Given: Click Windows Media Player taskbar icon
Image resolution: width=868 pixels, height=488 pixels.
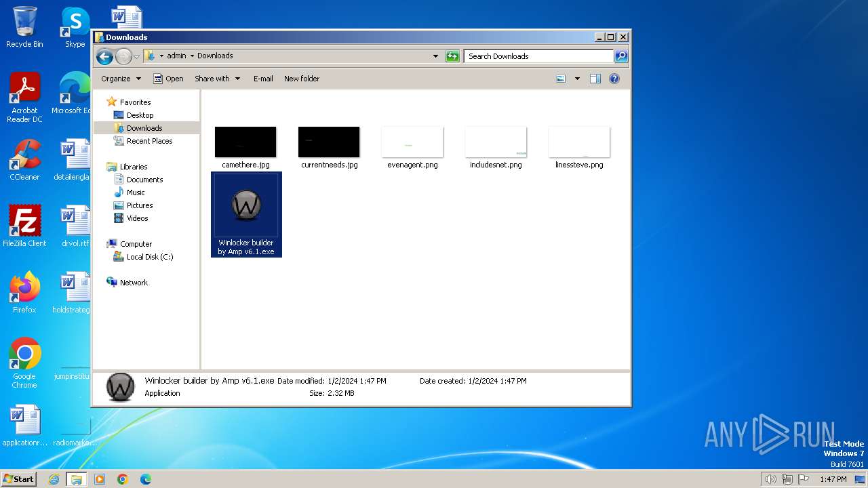Looking at the screenshot, I should point(100,479).
